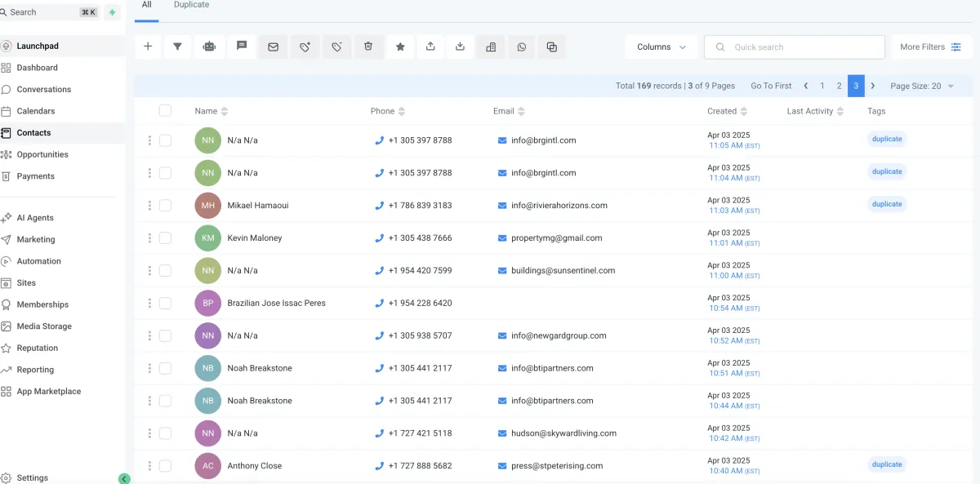Image resolution: width=980 pixels, height=484 pixels.
Task: Select the checkbox beside Anthony Close
Action: [165, 466]
